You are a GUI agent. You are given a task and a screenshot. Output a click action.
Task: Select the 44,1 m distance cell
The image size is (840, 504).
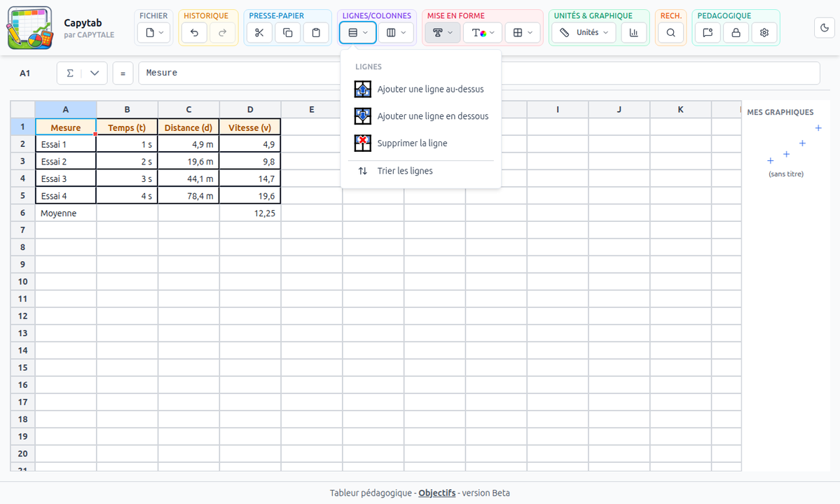click(188, 178)
